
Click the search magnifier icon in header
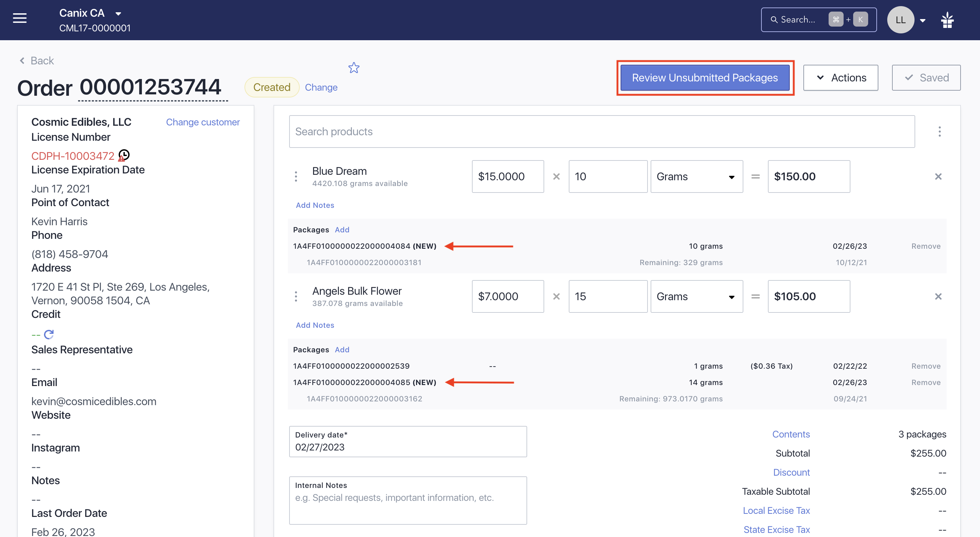774,19
